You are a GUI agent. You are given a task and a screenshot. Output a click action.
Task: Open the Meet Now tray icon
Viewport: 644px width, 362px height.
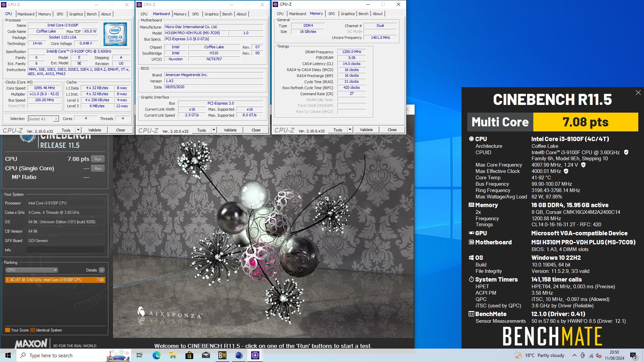click(x=583, y=356)
